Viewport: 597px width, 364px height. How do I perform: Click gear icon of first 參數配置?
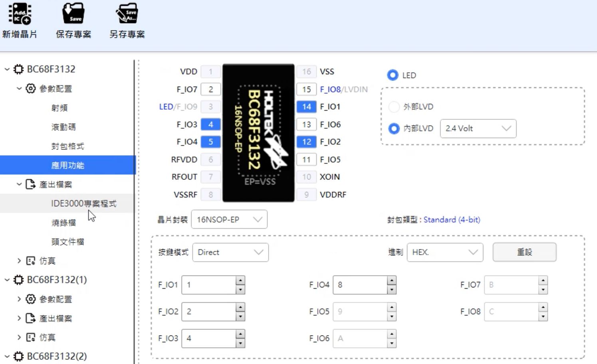coord(31,88)
